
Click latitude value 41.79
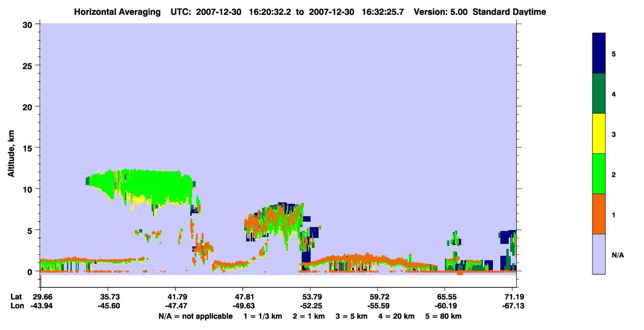click(175, 297)
